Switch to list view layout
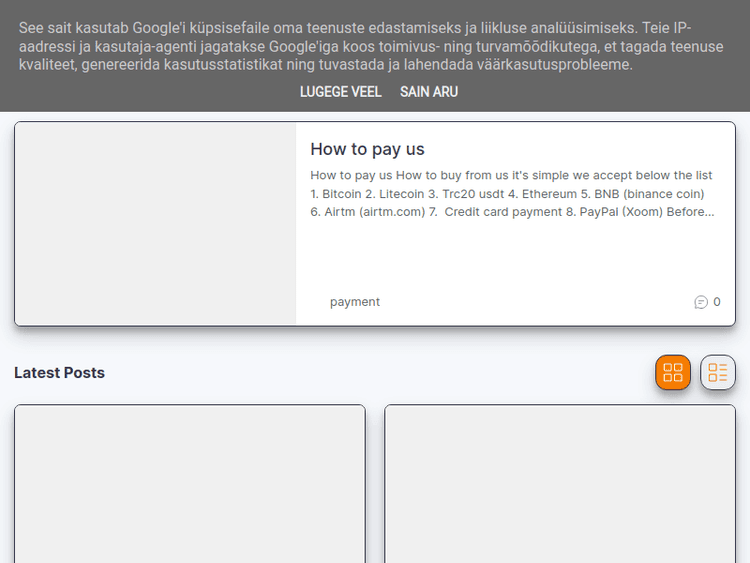750x563 pixels. pyautogui.click(x=717, y=373)
